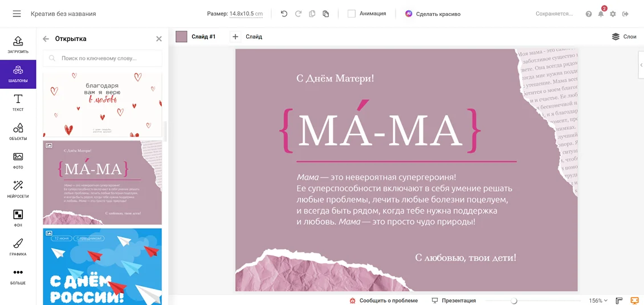Click the keyword search field
The height and width of the screenshot is (305, 644).
(103, 58)
